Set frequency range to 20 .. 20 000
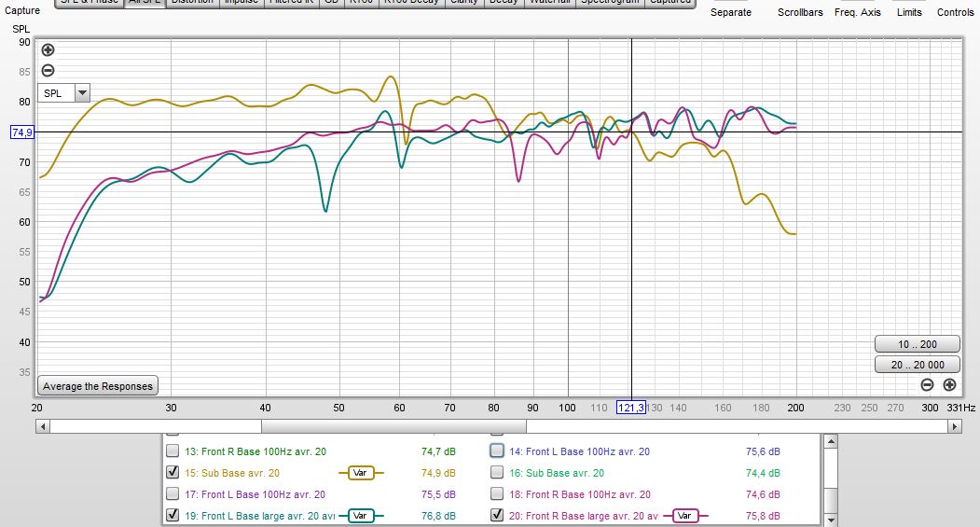This screenshot has height=527, width=980. coord(917,365)
